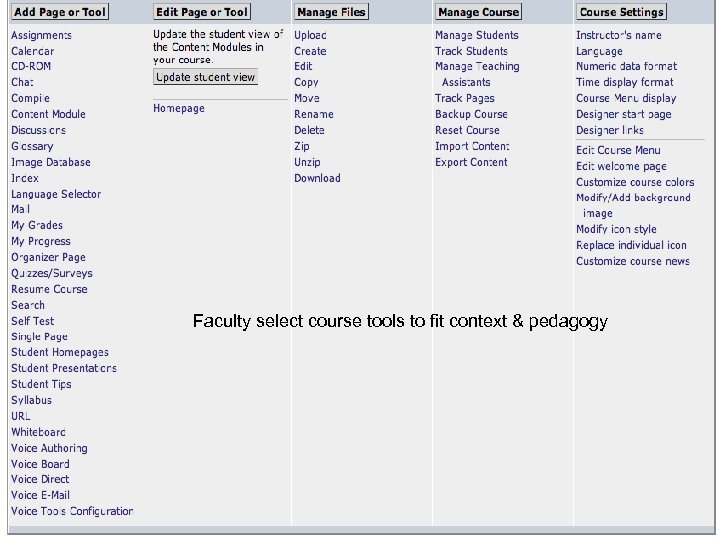Screen dimensions: 720x540
Task: Click the Upload files link
Action: pos(310,35)
